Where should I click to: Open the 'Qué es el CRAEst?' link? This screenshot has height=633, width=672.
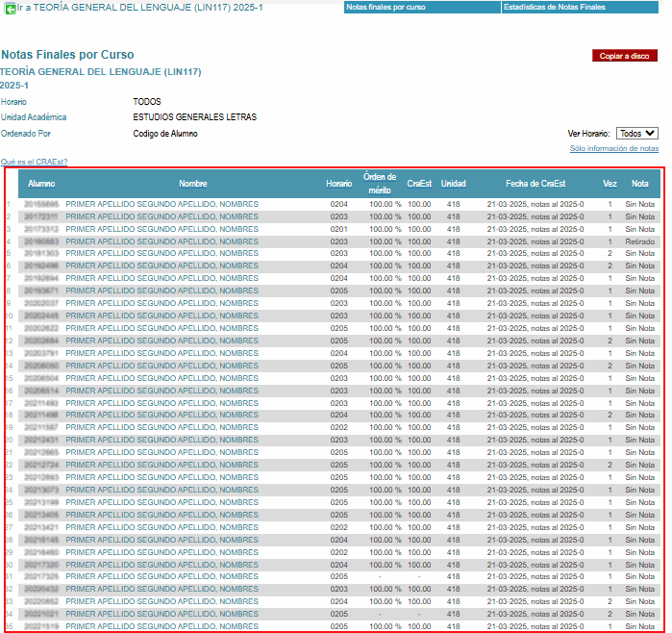(35, 162)
